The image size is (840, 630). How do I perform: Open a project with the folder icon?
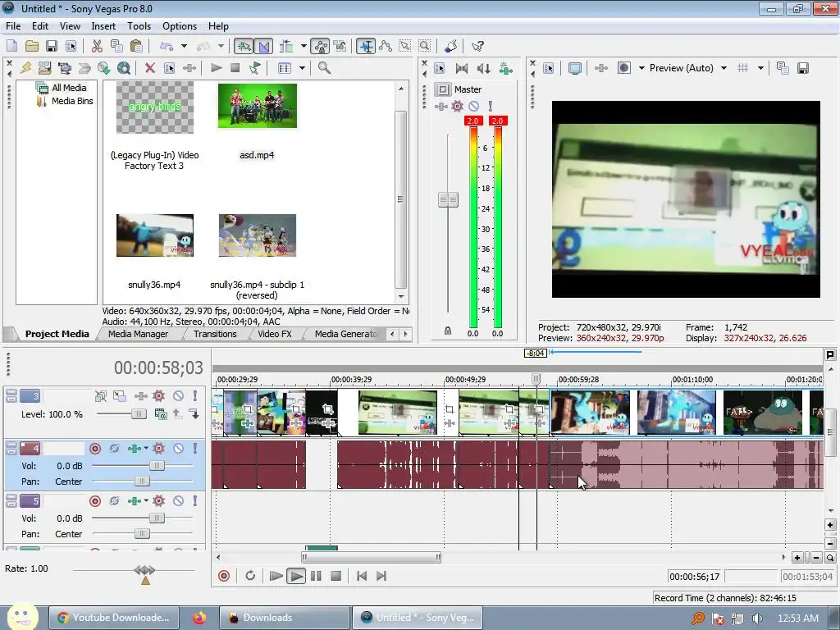pos(32,46)
